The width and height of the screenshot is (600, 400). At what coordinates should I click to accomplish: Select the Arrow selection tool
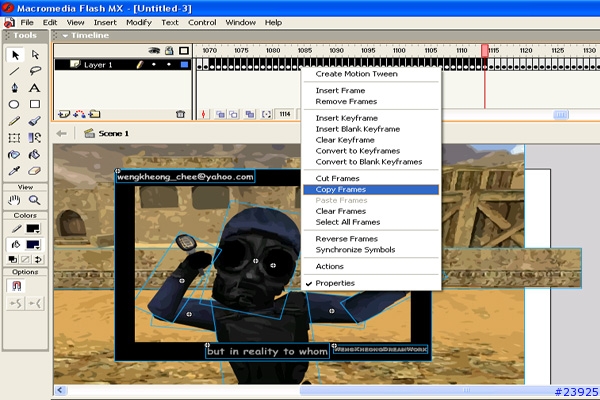[x=15, y=55]
